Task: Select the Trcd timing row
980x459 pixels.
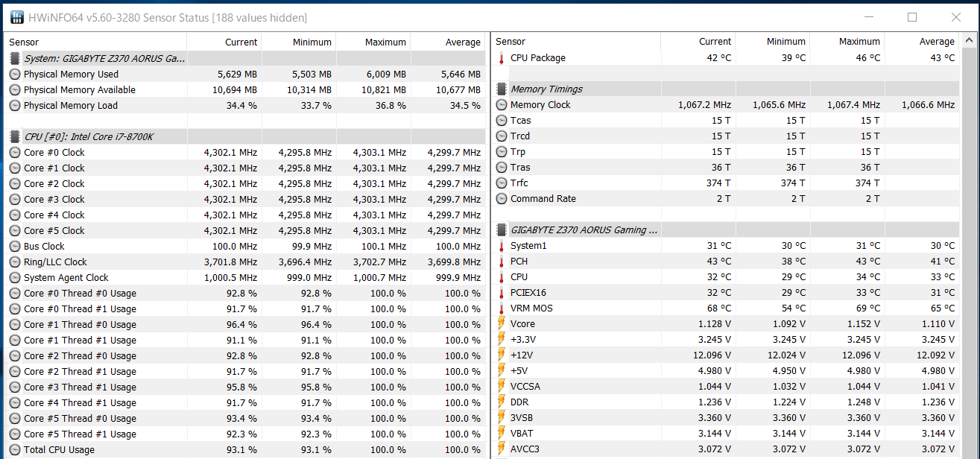Action: [x=726, y=136]
